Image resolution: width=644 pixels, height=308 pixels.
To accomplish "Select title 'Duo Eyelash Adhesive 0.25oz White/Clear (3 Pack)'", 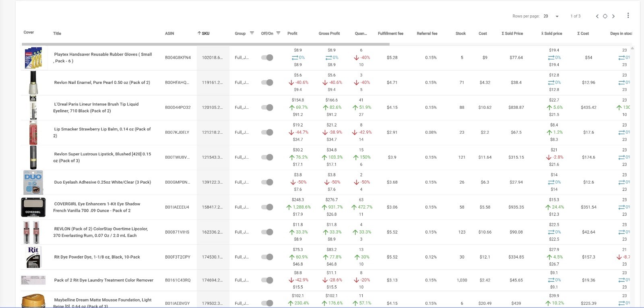I will 103,182.
